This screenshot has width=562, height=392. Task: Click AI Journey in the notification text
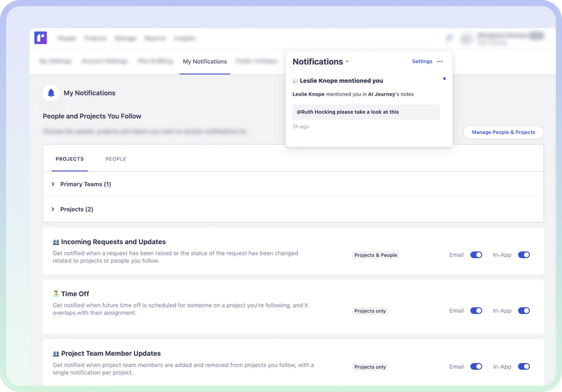[x=381, y=94]
